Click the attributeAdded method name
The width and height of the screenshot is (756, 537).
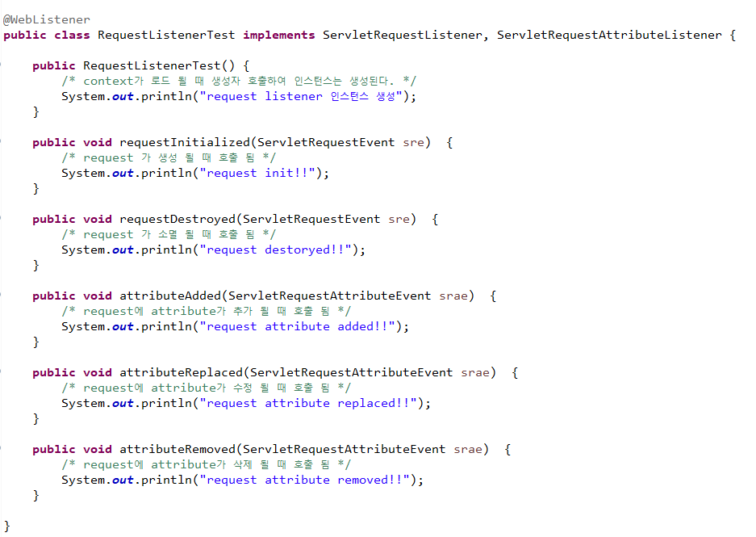click(x=170, y=296)
